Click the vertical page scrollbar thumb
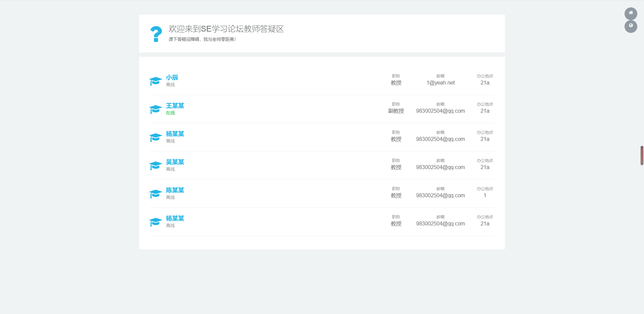This screenshot has height=314, width=644. point(642,156)
